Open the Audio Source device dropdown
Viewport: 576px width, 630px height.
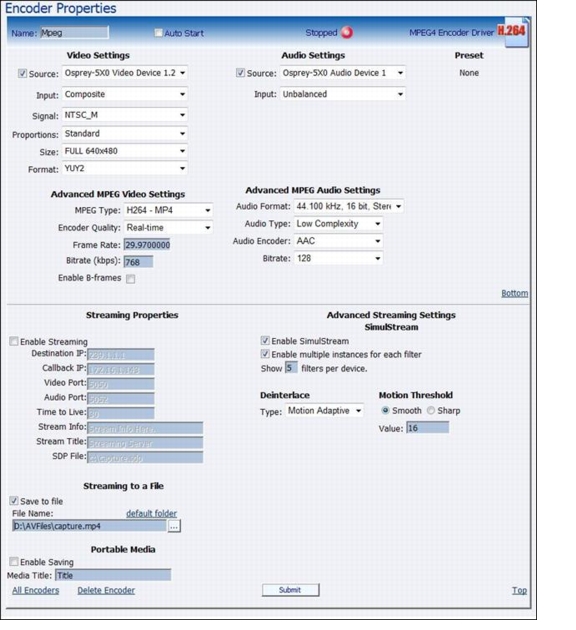click(343, 73)
